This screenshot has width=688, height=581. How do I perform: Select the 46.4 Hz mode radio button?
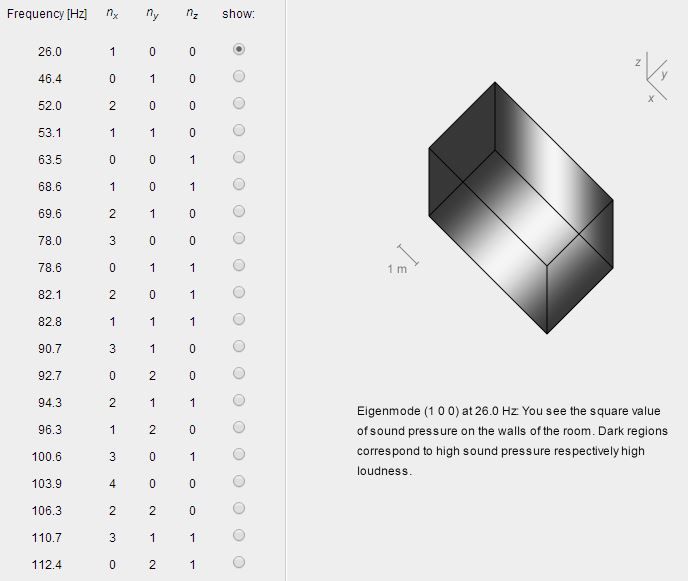click(x=239, y=76)
